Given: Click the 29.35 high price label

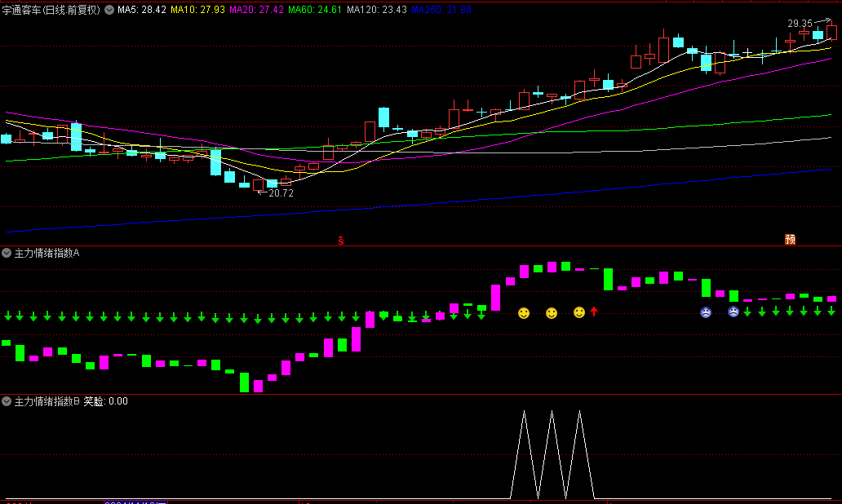Looking at the screenshot, I should point(800,24).
